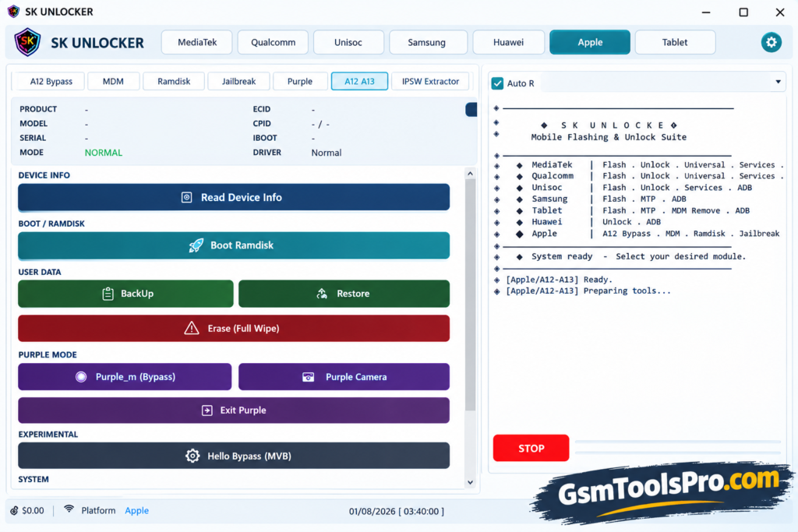Select the A12 A13 sub-tab
The image size is (798, 532).
[x=359, y=81]
